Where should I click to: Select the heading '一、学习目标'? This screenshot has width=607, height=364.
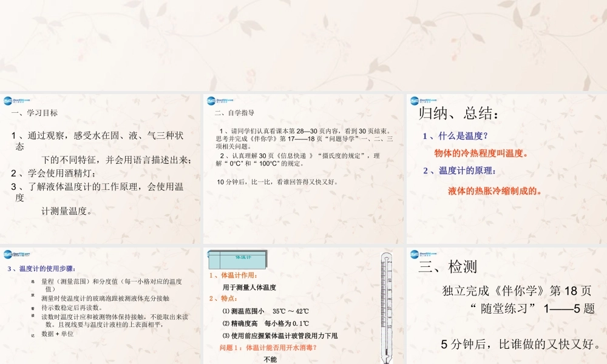[x=35, y=113]
